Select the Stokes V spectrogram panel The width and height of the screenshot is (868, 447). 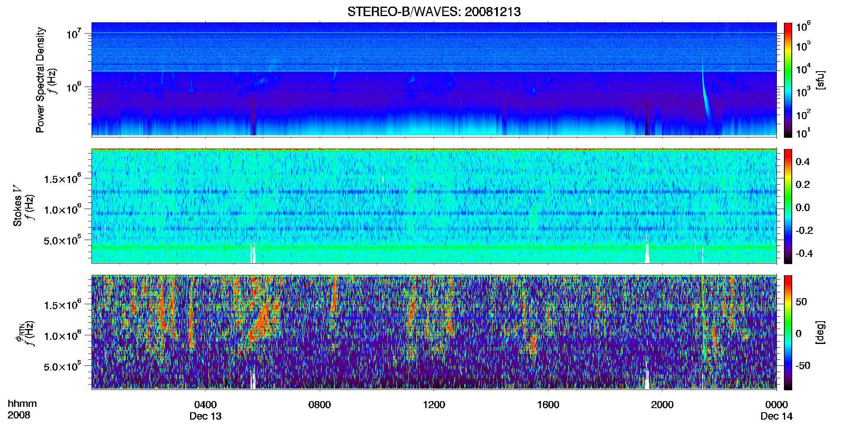pos(434,206)
